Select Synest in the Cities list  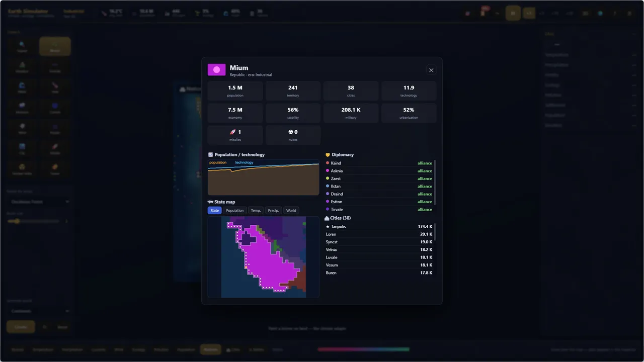pyautogui.click(x=379, y=242)
